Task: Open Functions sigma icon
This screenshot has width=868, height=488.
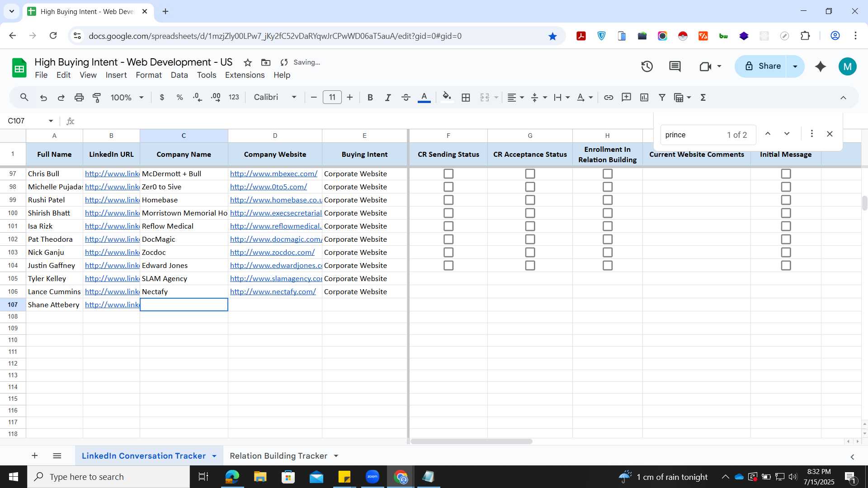Action: click(703, 98)
